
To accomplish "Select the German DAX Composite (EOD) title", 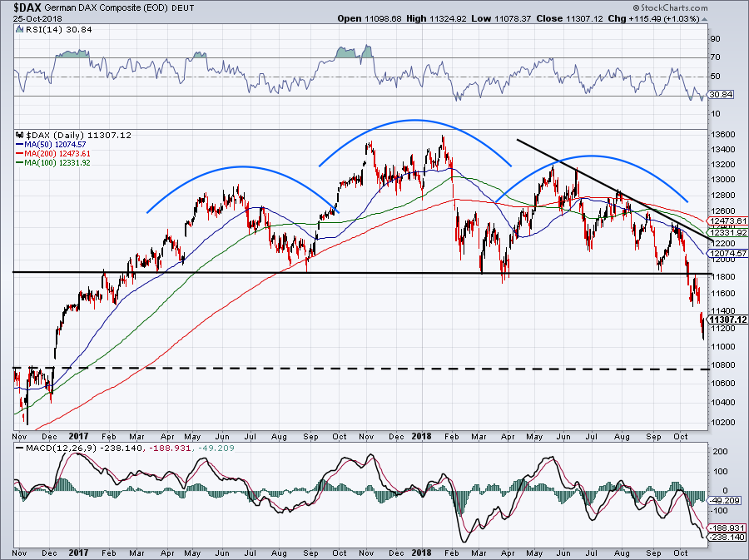I will (x=106, y=8).
